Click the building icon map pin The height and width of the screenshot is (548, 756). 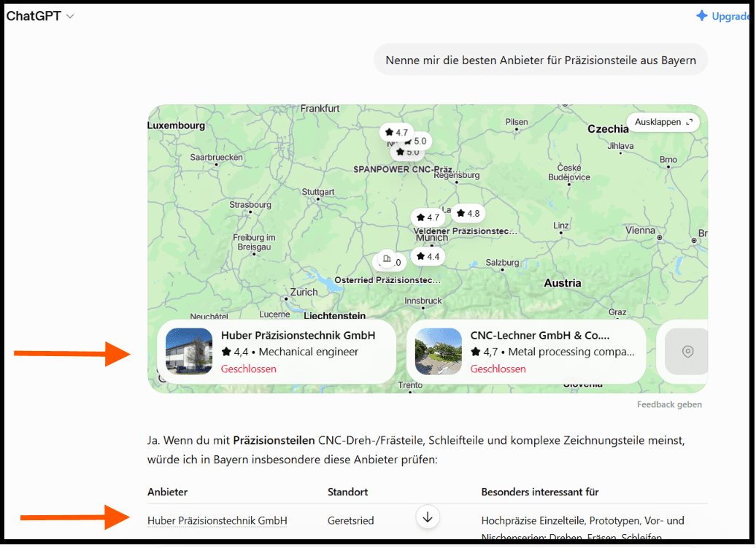[387, 259]
